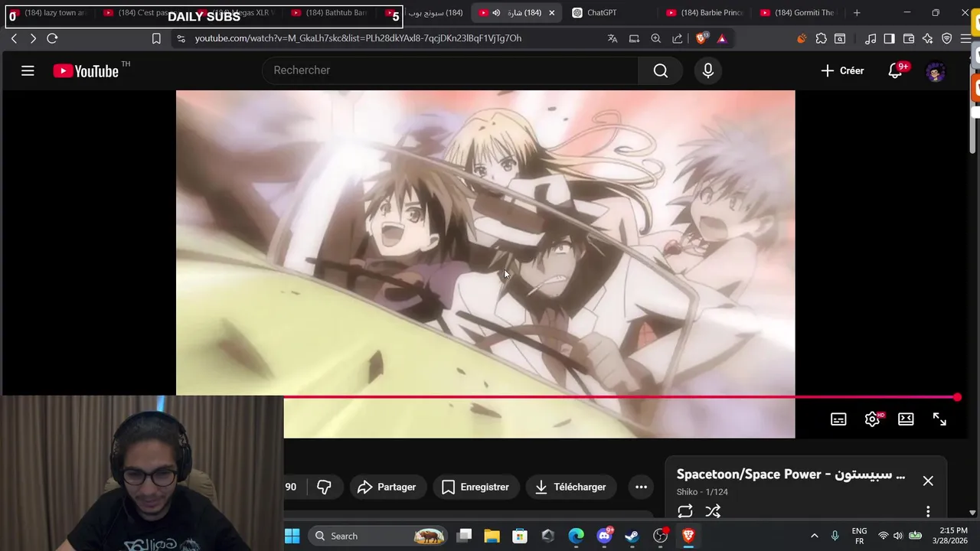
Task: Open Brave Shields lion icon
Action: tap(701, 38)
